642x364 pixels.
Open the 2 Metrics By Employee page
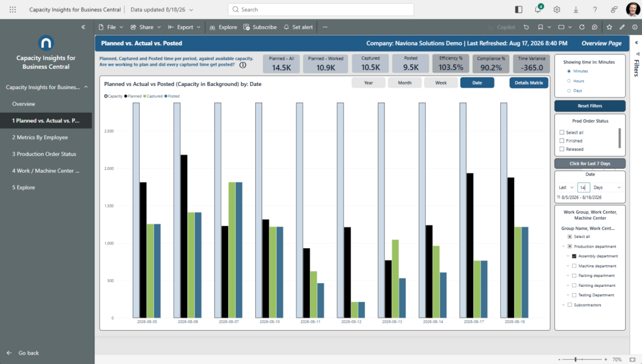(x=39, y=137)
